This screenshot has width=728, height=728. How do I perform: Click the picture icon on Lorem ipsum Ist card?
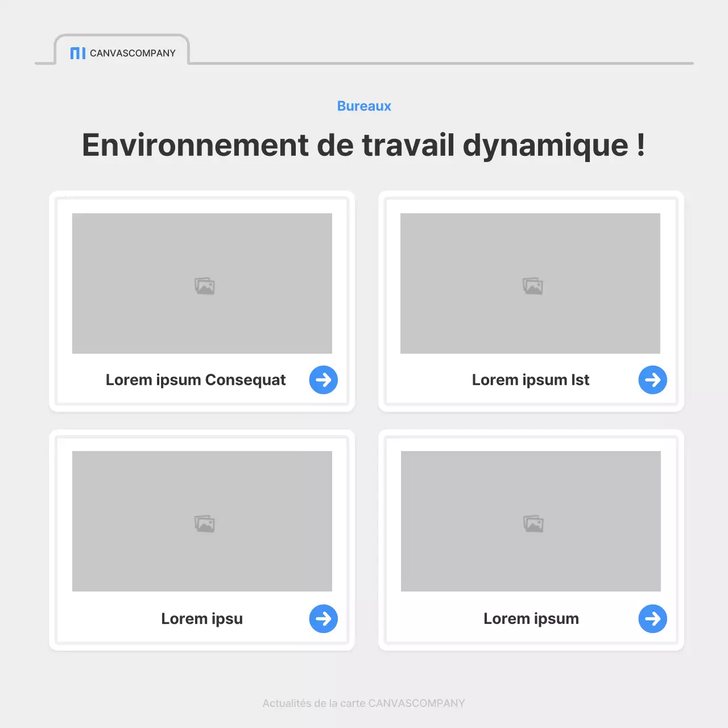(x=532, y=286)
